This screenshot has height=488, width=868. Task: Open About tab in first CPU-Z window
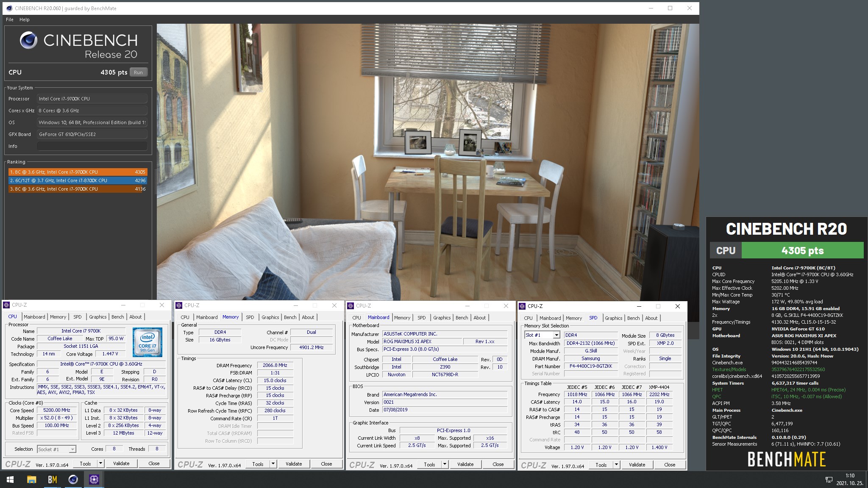136,317
